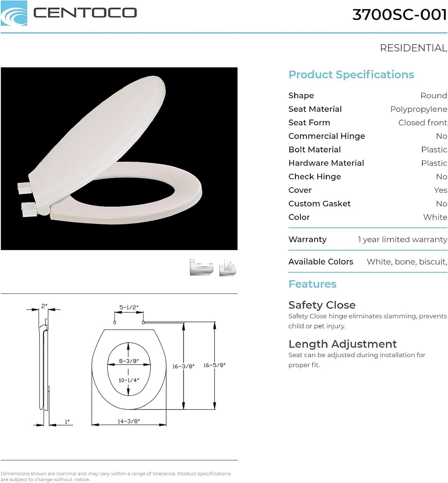Select the RESIDENTIAL category label
The width and height of the screenshot is (448, 483).
pos(413,48)
